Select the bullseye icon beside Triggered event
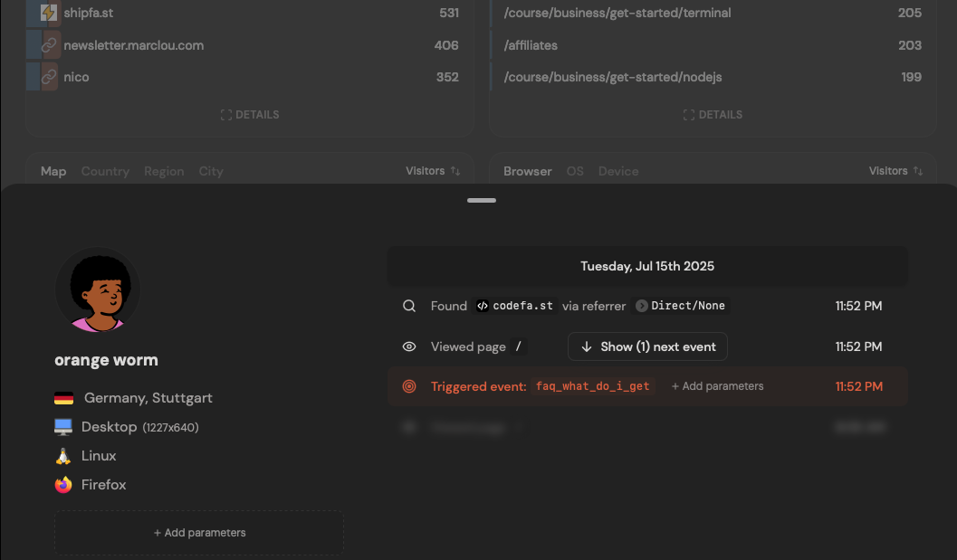The width and height of the screenshot is (957, 560). tap(409, 386)
